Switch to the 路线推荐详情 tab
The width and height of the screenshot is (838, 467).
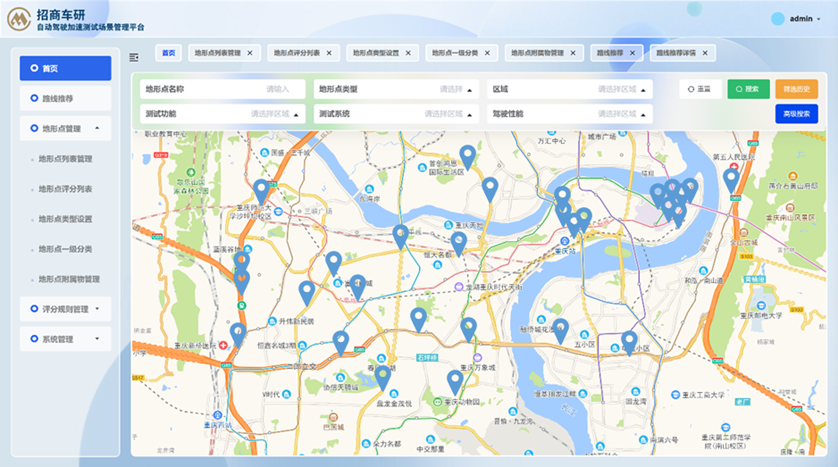[681, 53]
